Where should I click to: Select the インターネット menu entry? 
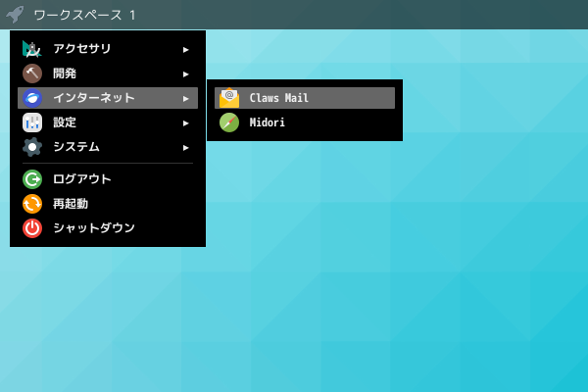pyautogui.click(x=108, y=98)
